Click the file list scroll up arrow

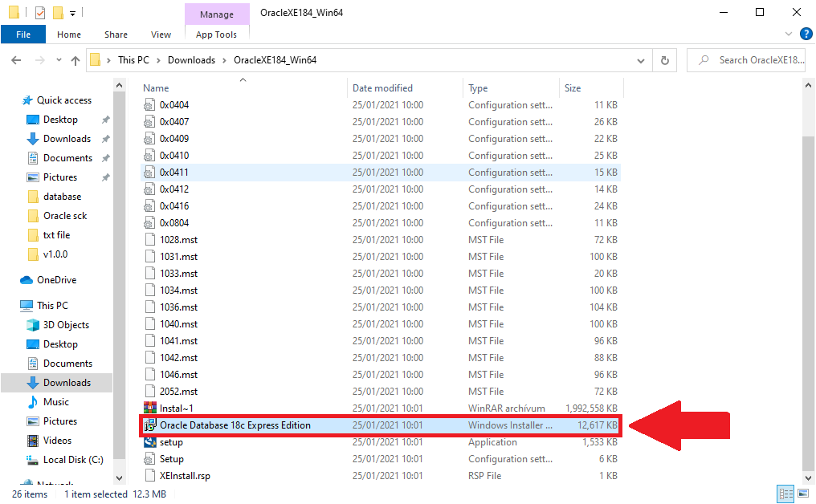point(808,85)
